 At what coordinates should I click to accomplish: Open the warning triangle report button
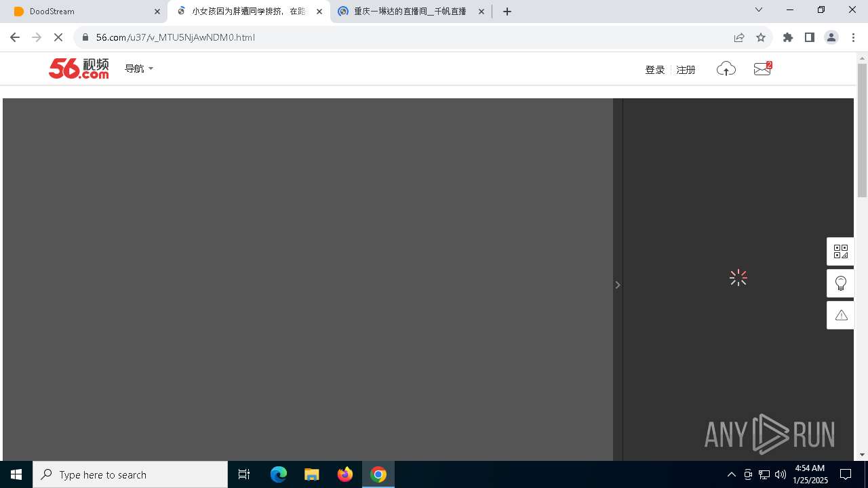pyautogui.click(x=841, y=315)
